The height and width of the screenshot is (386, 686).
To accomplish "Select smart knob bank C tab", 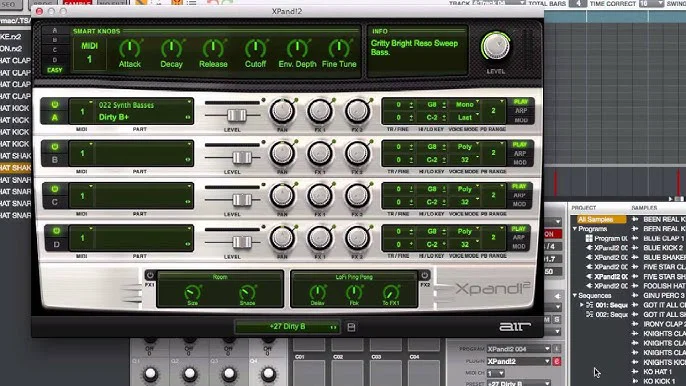I will 55,50.
